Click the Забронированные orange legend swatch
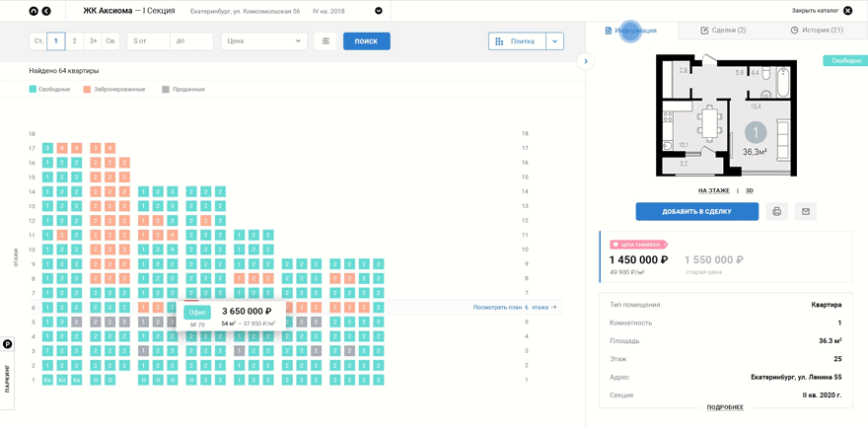868x428 pixels. tap(87, 89)
